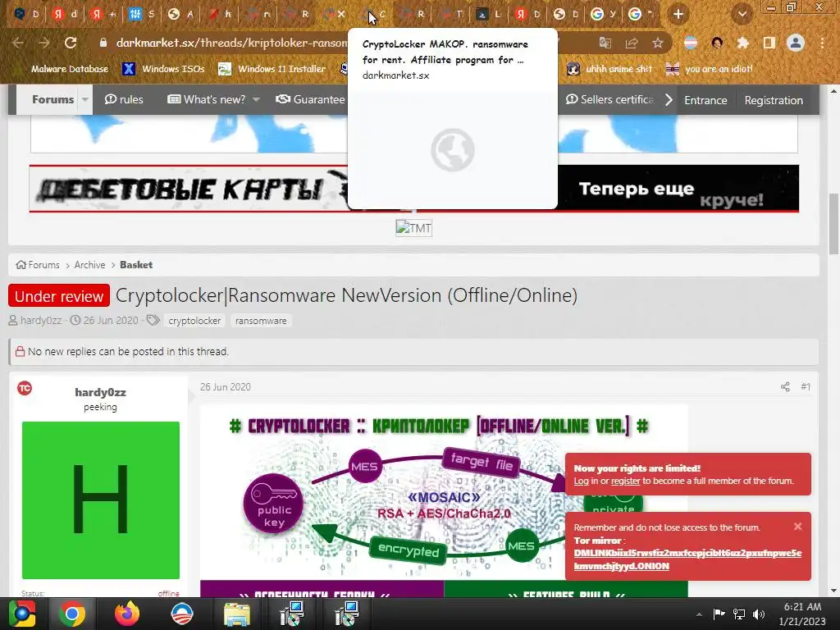This screenshot has height=630, width=840.
Task: Open the Chrome side panel icon
Action: click(769, 43)
